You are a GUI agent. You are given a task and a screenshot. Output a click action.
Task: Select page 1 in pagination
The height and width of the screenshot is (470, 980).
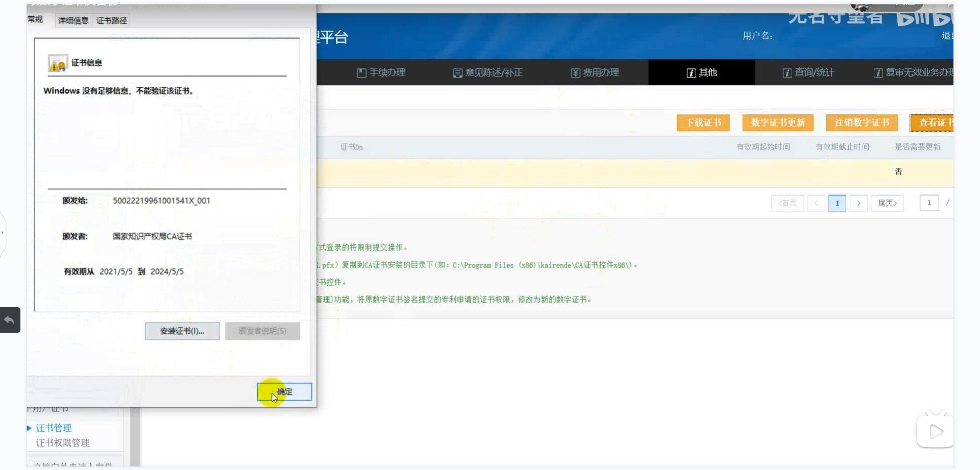click(x=837, y=203)
